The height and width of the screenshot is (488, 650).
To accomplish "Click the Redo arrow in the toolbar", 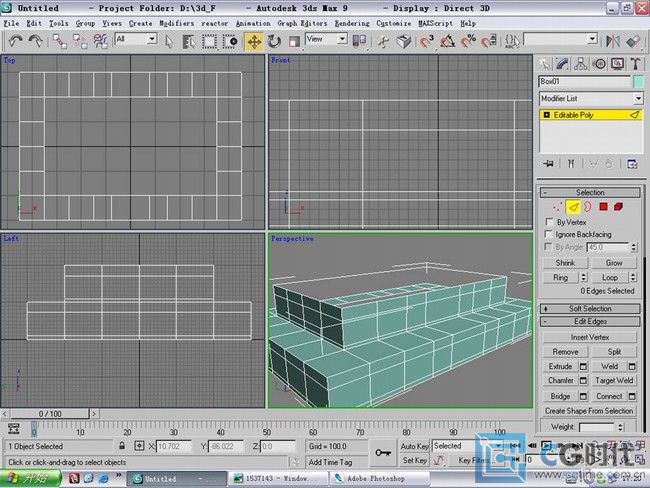I will click(x=36, y=41).
